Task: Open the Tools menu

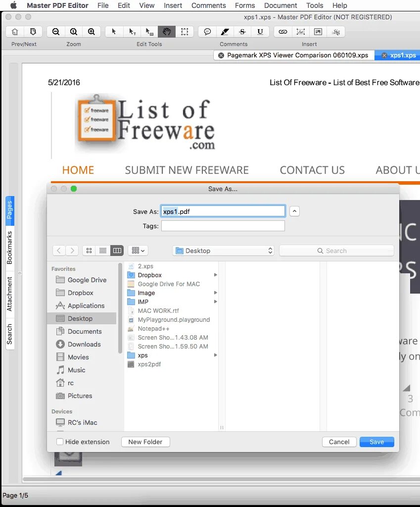Action: (315, 5)
